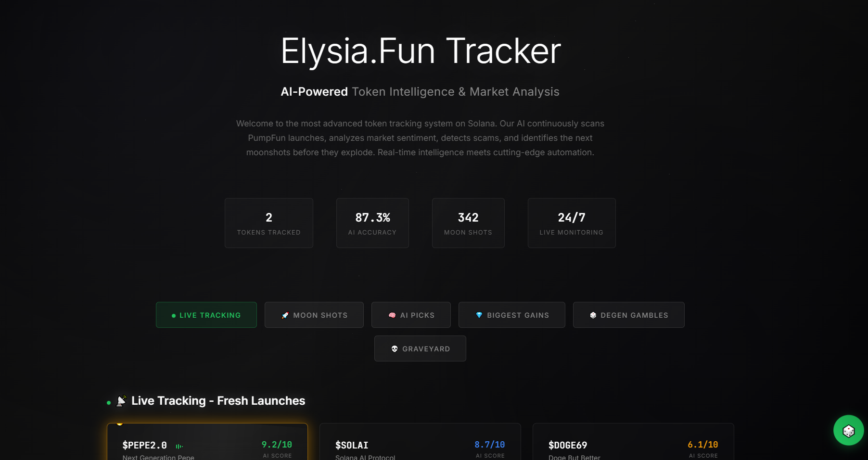Screen dimensions: 868x460
Task: Click the pulsing dot left of Fresh Launches
Action: pyautogui.click(x=108, y=403)
